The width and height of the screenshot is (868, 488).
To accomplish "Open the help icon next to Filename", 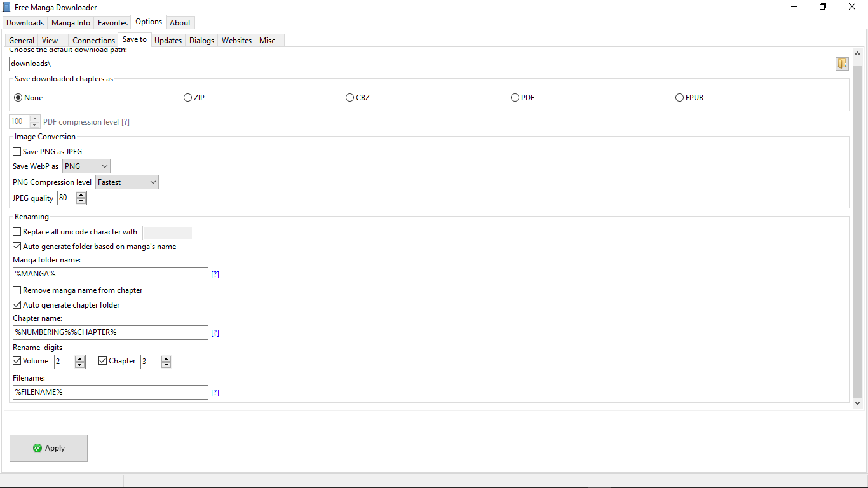I will click(215, 392).
